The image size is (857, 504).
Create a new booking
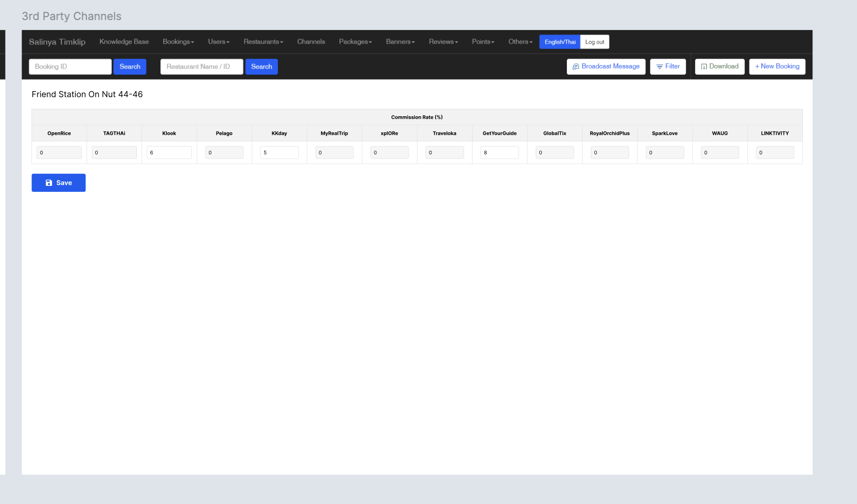[x=777, y=67]
